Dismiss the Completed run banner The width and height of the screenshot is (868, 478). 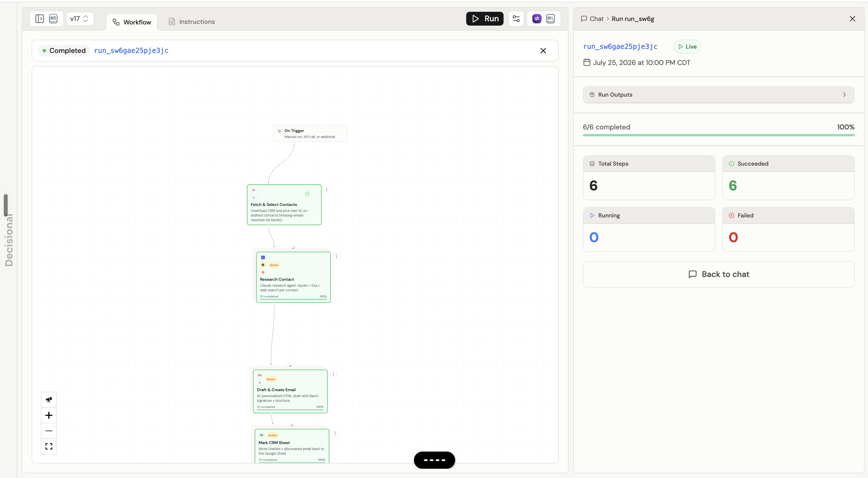543,51
